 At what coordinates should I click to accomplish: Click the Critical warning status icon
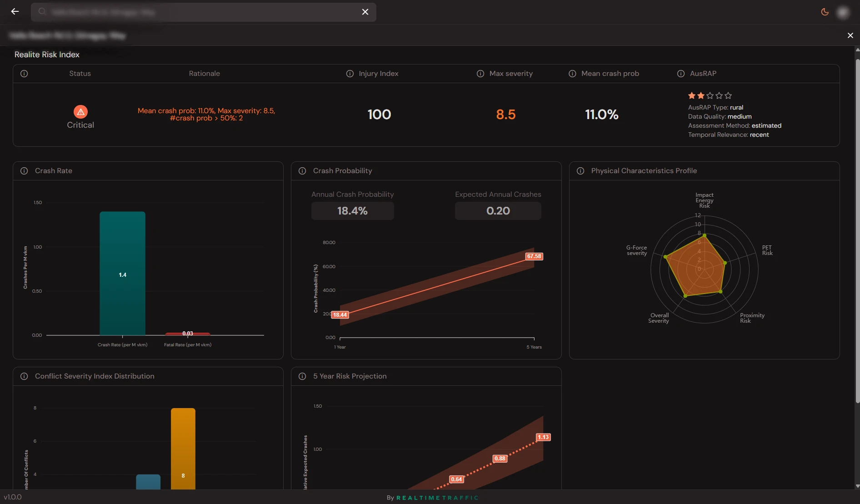[x=80, y=112]
